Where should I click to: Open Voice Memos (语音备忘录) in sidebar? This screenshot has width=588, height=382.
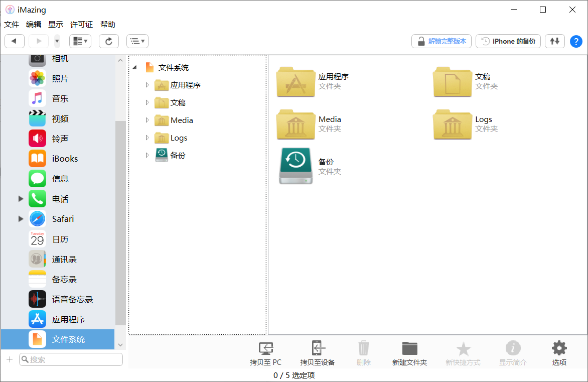[x=58, y=299]
